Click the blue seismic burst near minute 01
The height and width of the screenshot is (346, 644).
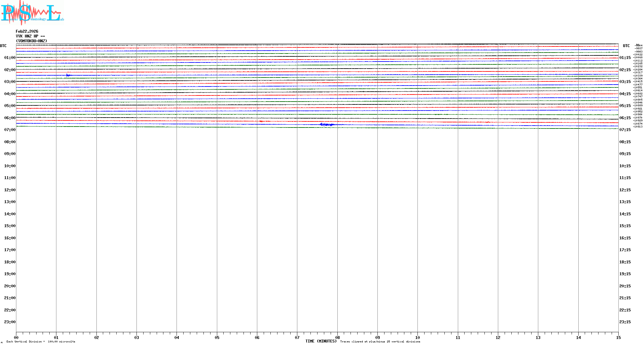pos(68,75)
